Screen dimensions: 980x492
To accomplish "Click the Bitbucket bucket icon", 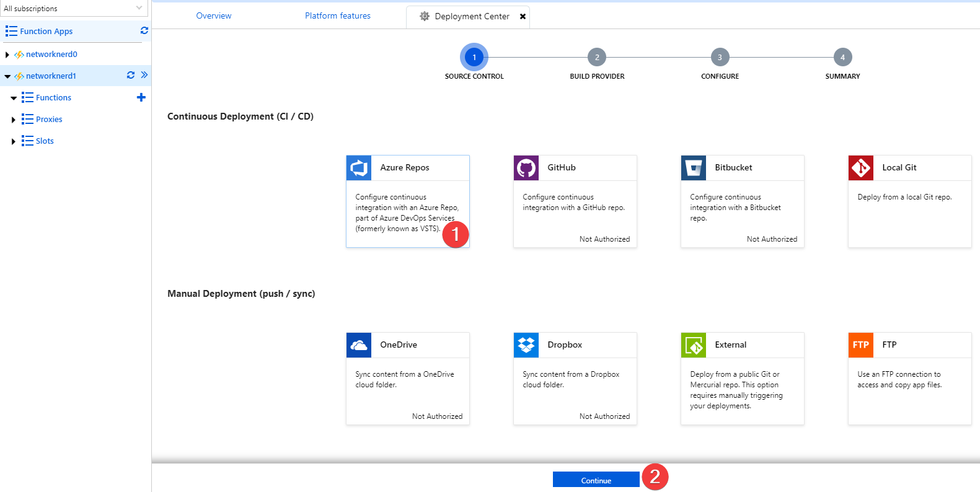I will [694, 168].
